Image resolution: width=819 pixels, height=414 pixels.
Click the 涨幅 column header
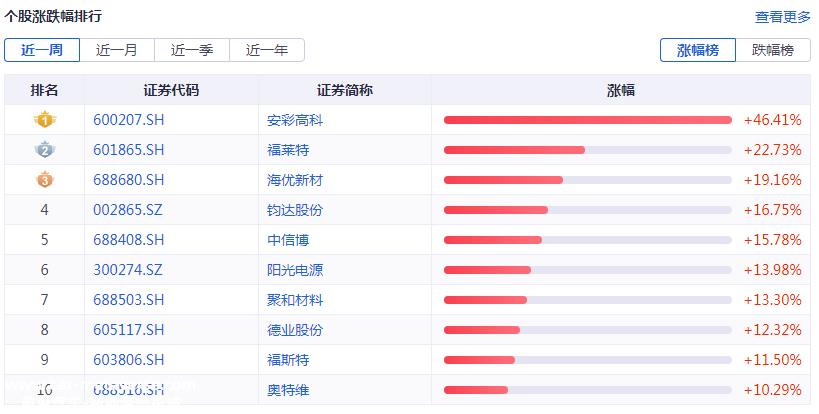click(621, 90)
